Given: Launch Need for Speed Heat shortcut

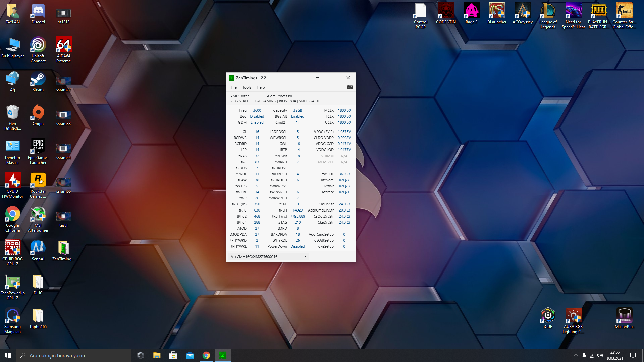Looking at the screenshot, I should 574,16.
